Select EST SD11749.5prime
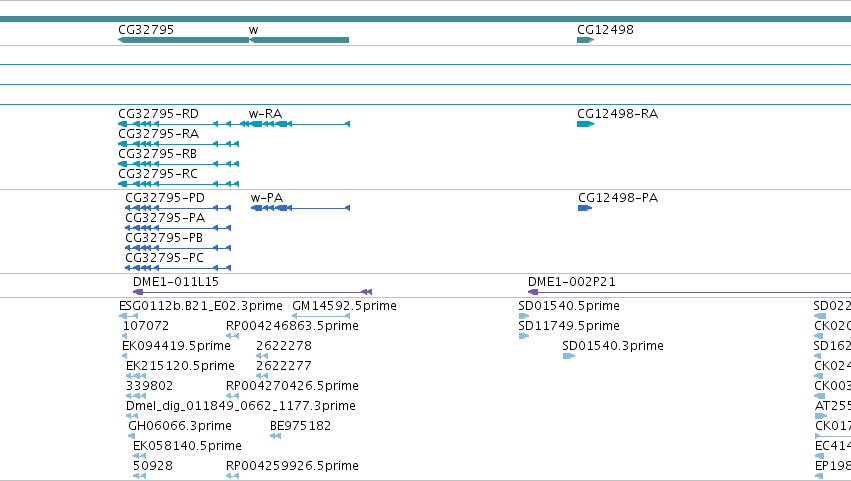 (569, 326)
